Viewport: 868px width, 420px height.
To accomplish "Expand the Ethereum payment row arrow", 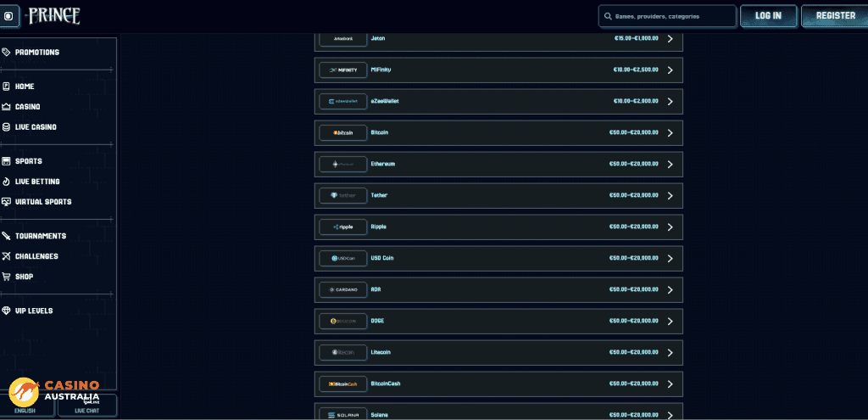I will [x=670, y=165].
